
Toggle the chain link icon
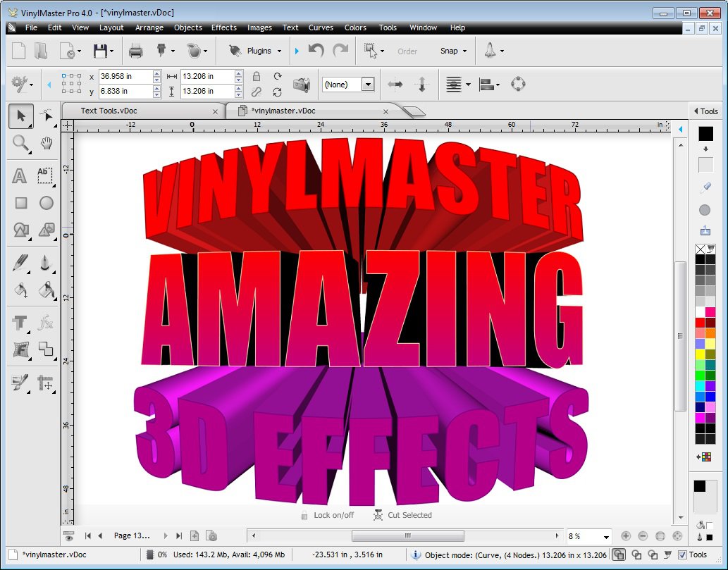click(257, 92)
